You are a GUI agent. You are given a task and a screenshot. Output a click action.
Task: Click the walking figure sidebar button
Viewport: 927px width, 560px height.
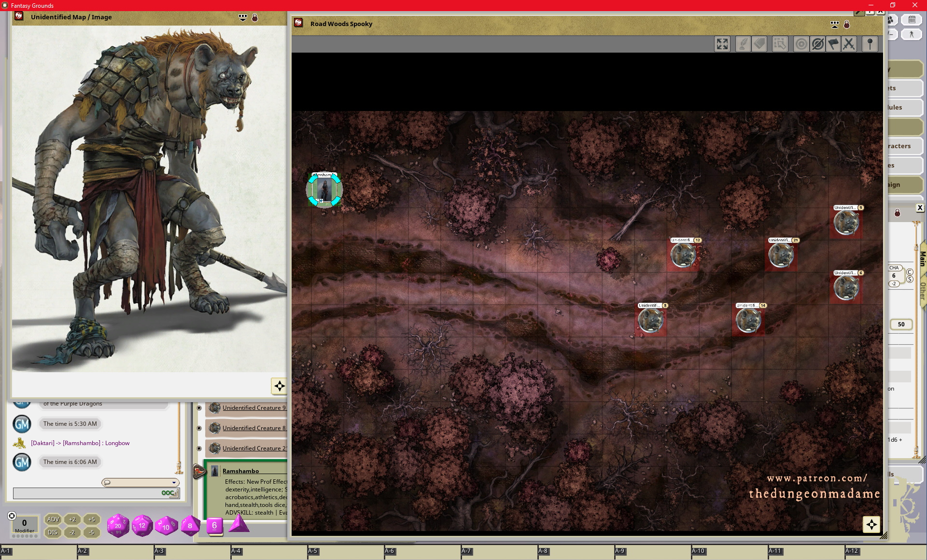912,34
